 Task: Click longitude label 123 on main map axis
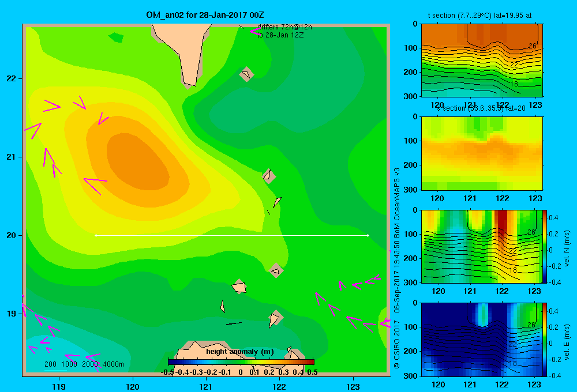[x=353, y=386]
